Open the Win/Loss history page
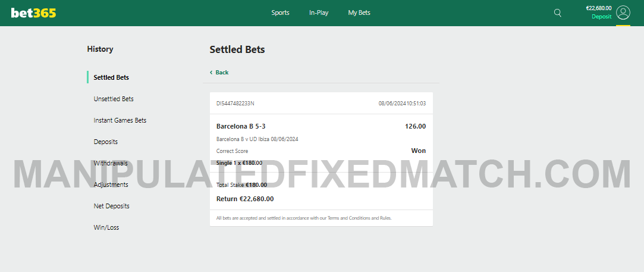This screenshot has width=644, height=272. (106, 227)
